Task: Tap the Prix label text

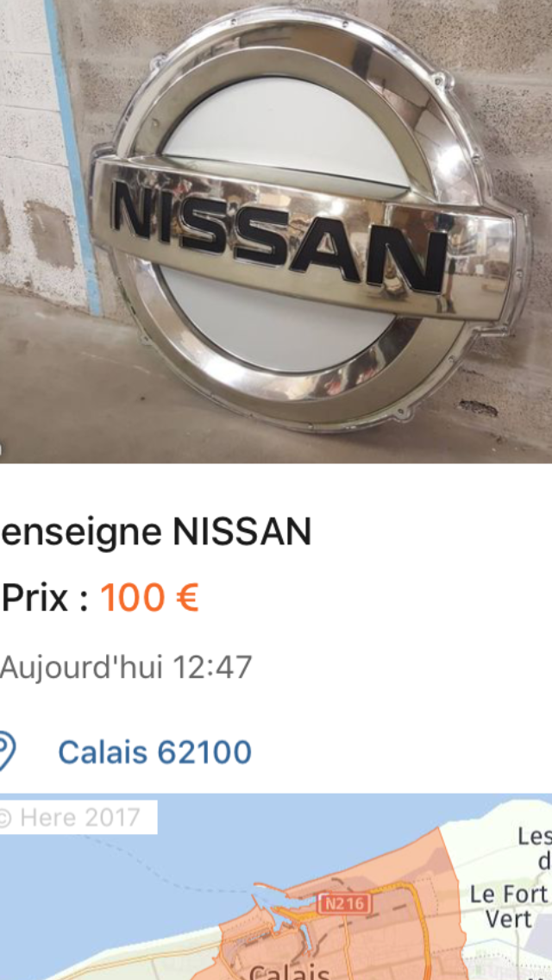Action: tap(44, 598)
